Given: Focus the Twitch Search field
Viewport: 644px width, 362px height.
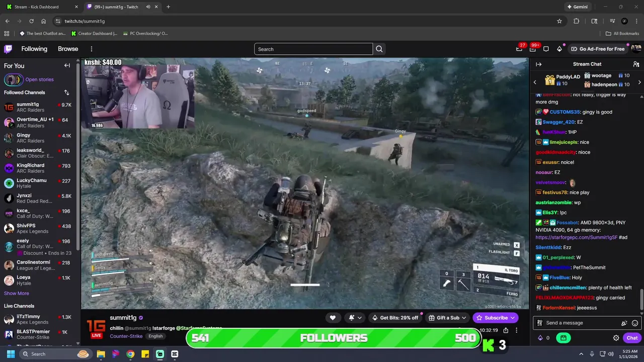Looking at the screenshot, I should coord(313,49).
